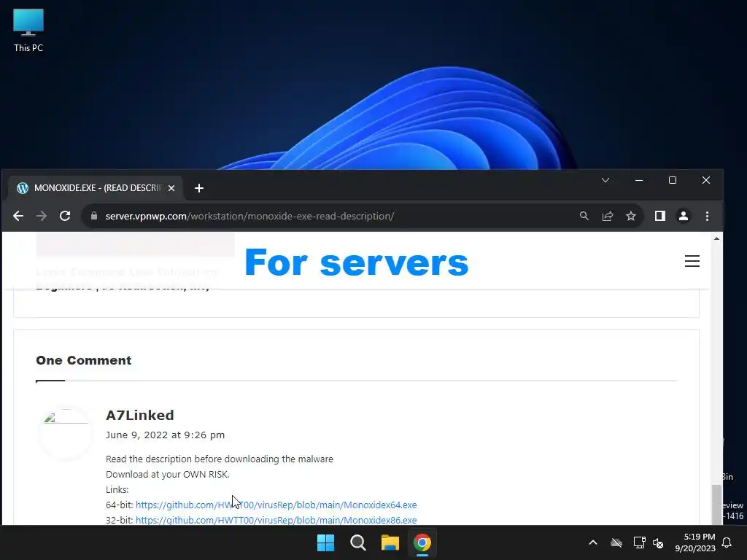Image resolution: width=747 pixels, height=560 pixels.
Task: View site info via the lock icon
Action: point(94,216)
